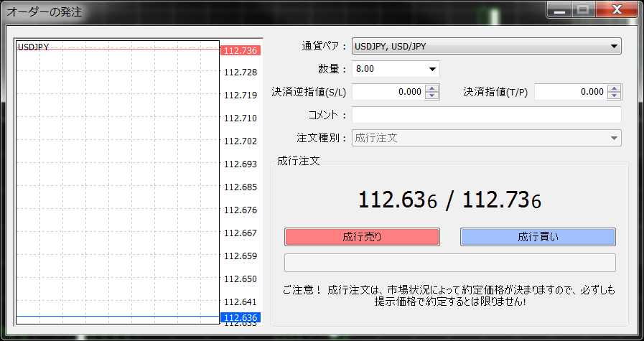Click the 決済指値(T/P) label
The image size is (644, 341).
click(495, 92)
